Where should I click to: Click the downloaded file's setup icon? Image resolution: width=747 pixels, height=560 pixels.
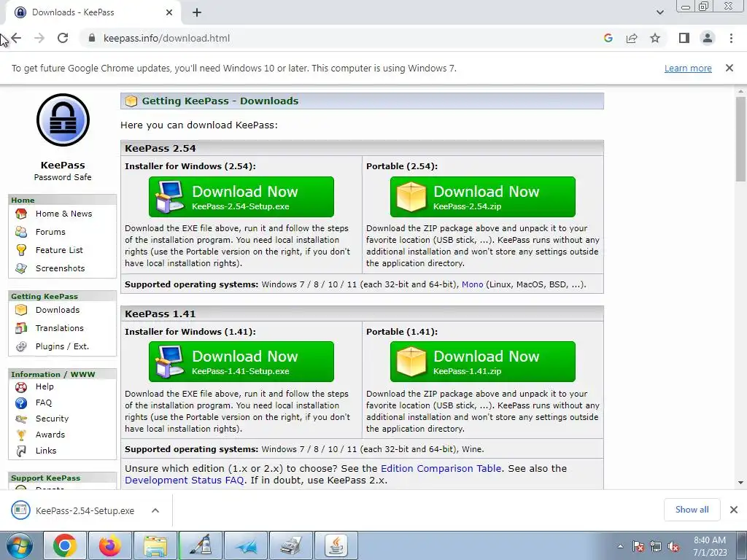coord(20,510)
